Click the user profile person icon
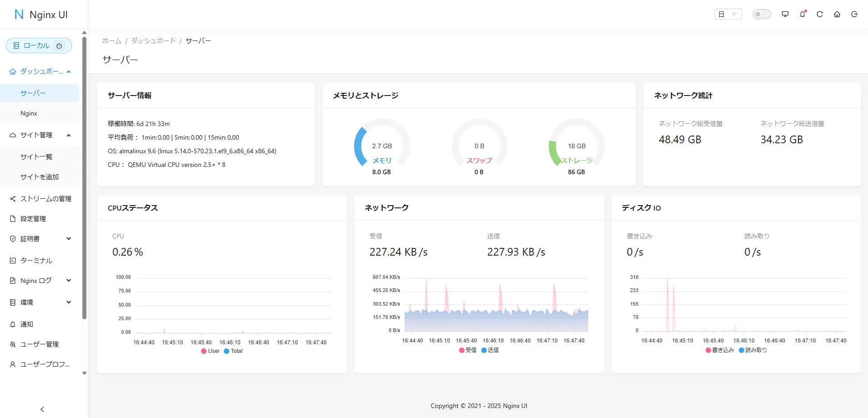This screenshot has width=868, height=418. (13, 364)
